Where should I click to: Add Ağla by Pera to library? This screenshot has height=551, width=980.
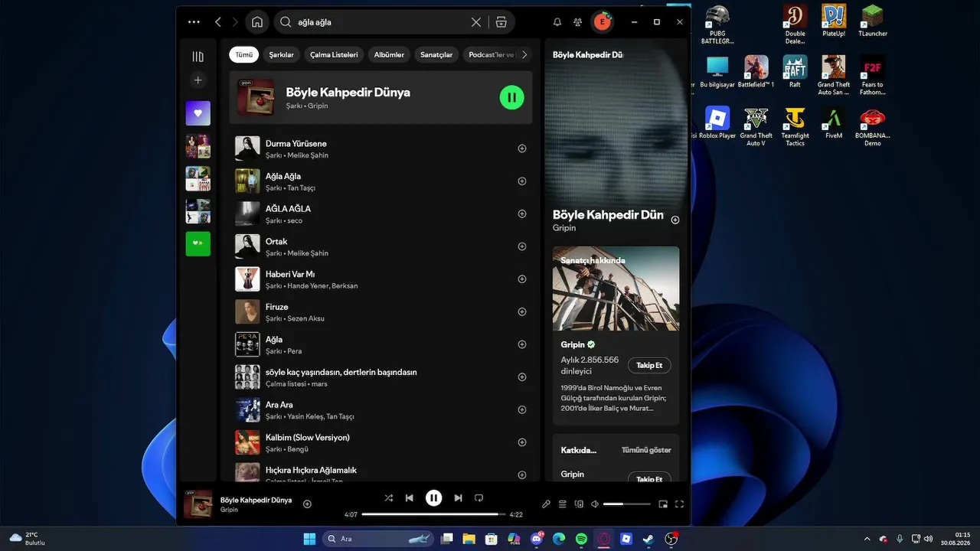coord(522,344)
